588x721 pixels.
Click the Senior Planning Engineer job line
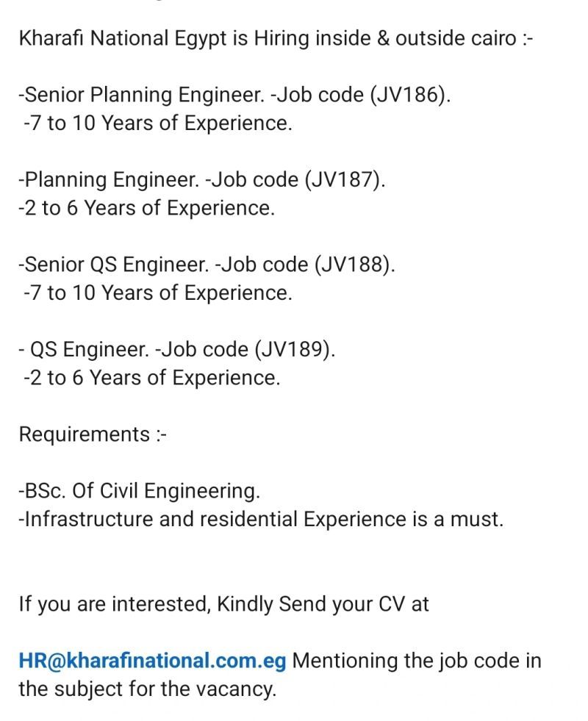click(x=234, y=96)
